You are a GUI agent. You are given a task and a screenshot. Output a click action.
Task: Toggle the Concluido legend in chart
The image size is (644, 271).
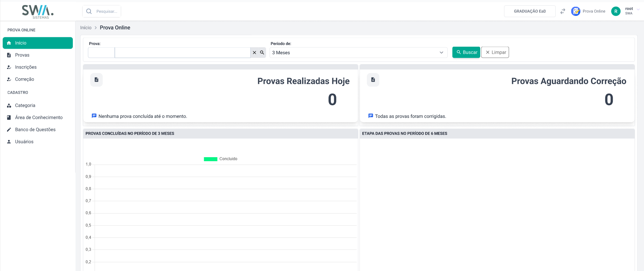click(x=220, y=159)
